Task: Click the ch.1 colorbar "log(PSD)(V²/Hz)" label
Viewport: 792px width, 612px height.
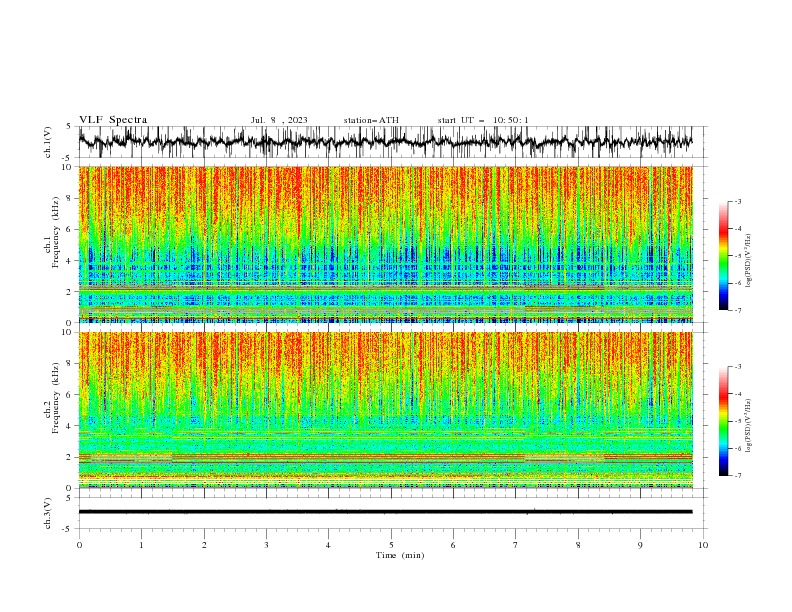Action: pos(749,261)
